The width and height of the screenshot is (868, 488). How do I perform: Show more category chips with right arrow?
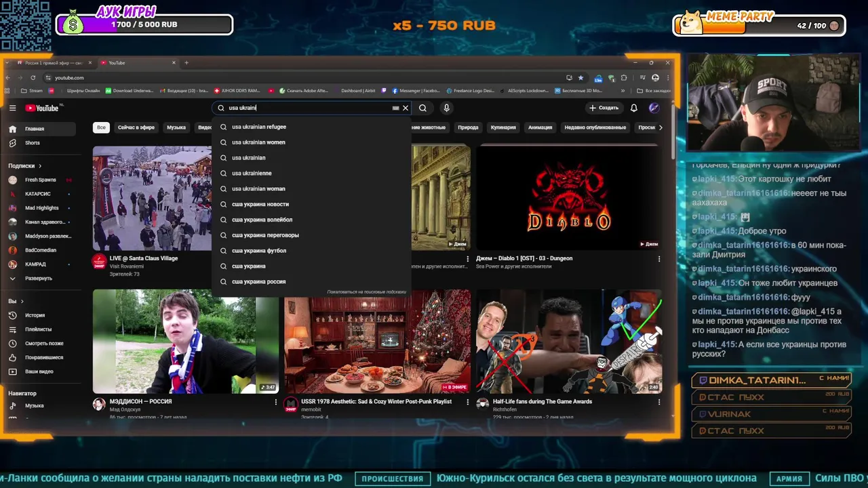pyautogui.click(x=660, y=127)
